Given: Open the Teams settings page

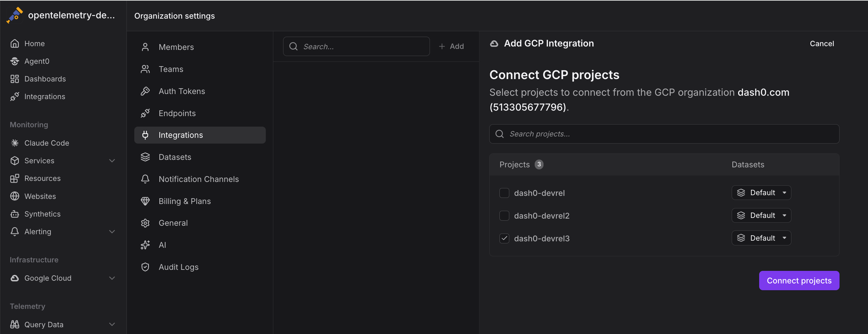Looking at the screenshot, I should coord(200,69).
